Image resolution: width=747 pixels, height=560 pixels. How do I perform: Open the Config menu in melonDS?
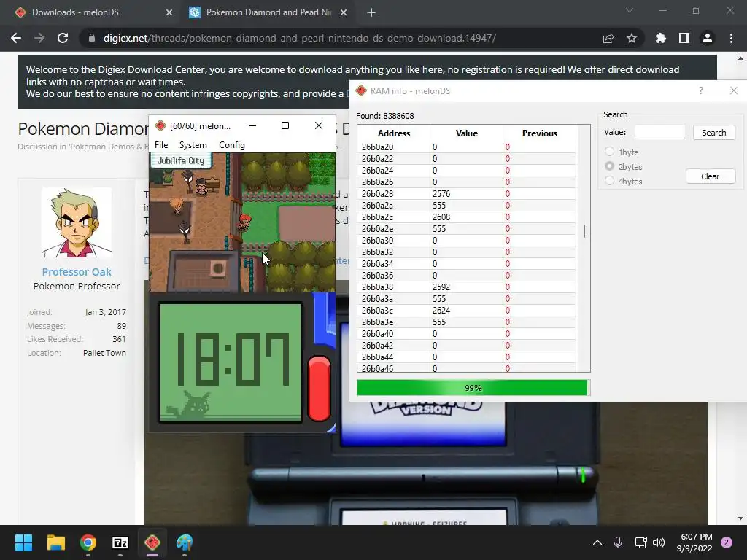232,145
